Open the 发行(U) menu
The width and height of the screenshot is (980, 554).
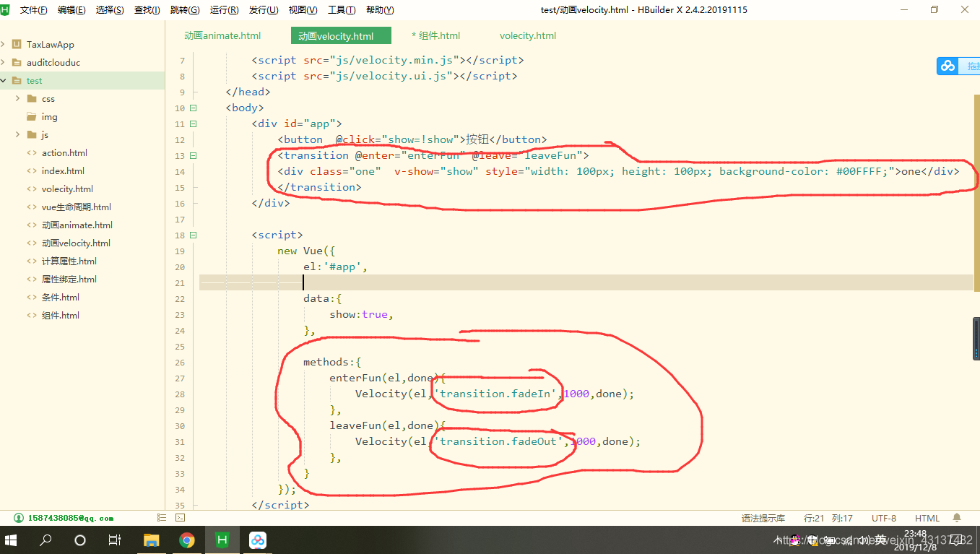264,10
